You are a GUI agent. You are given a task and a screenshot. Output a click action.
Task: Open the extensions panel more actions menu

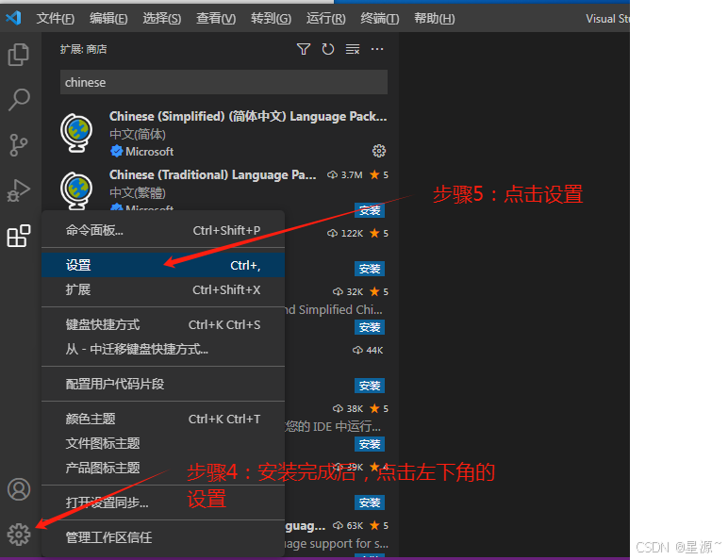(377, 49)
